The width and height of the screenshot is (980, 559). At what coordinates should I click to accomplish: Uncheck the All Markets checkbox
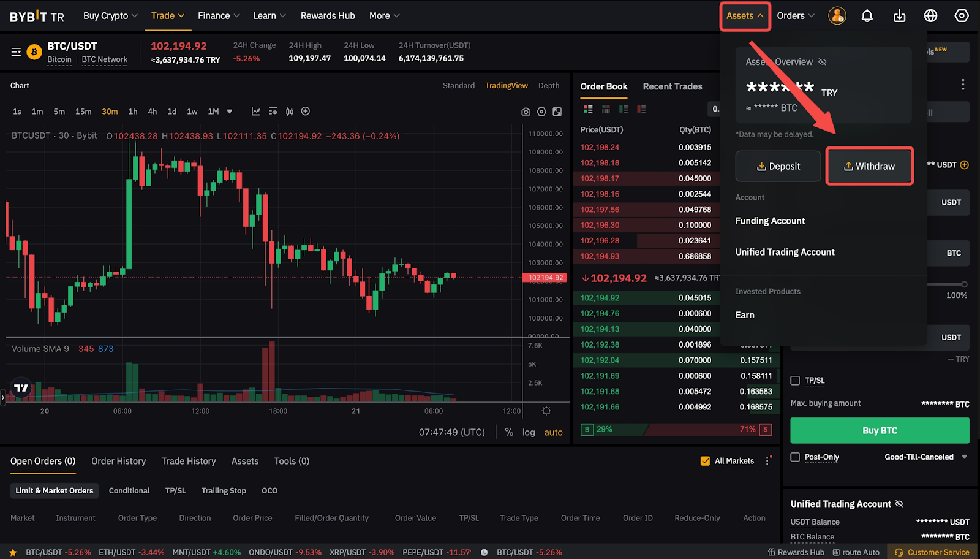(705, 461)
